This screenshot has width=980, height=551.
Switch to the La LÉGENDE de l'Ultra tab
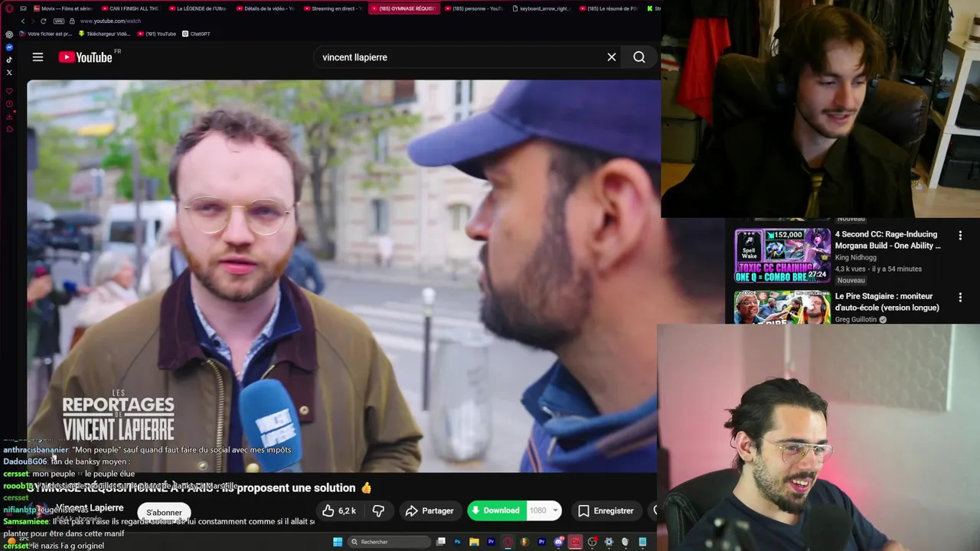pos(199,8)
